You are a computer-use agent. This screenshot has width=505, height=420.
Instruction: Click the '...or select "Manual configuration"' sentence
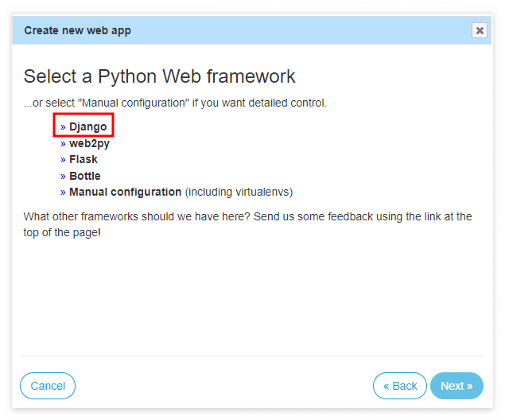pos(175,103)
